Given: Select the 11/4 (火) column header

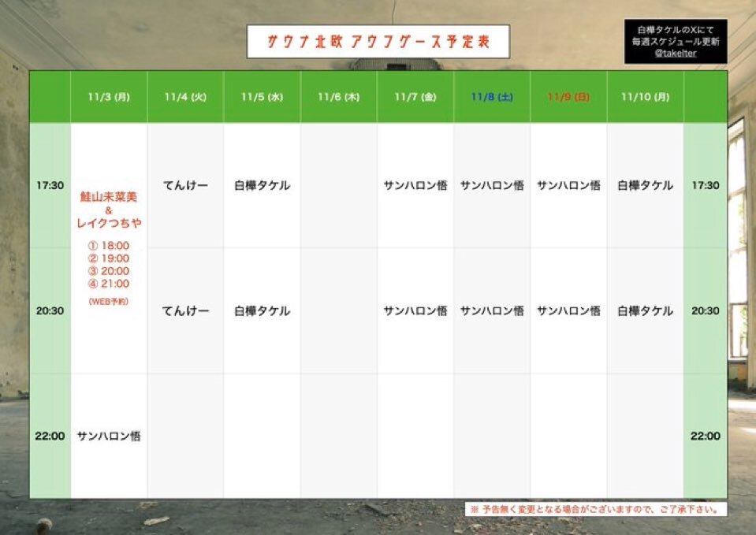Looking at the screenshot, I should [x=185, y=97].
